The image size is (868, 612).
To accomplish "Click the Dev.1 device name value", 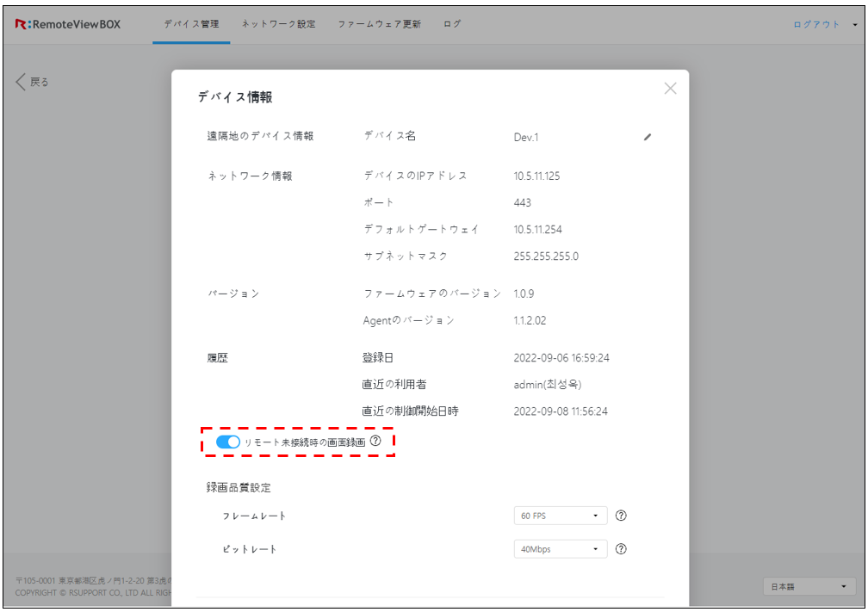I will (x=526, y=137).
